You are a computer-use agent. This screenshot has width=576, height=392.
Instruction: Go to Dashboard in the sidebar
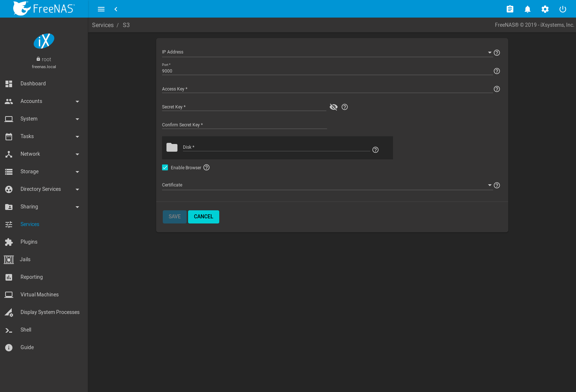tap(33, 84)
